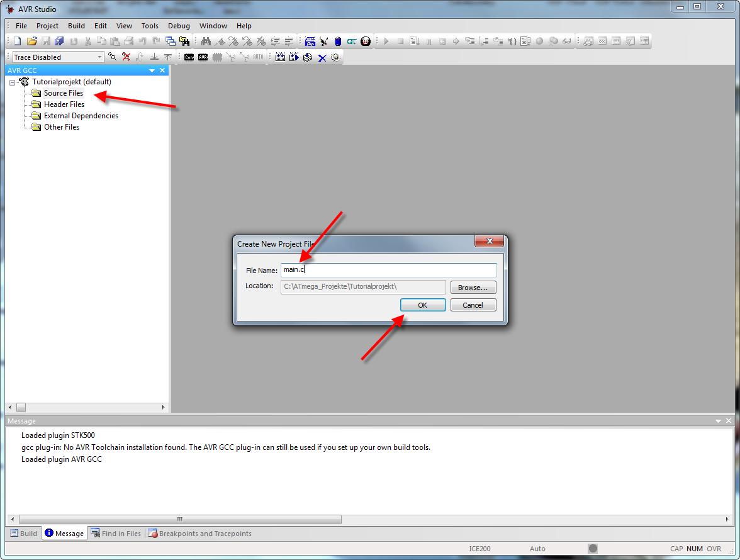Select the Other Files folder
This screenshot has height=560, width=740.
[x=62, y=127]
